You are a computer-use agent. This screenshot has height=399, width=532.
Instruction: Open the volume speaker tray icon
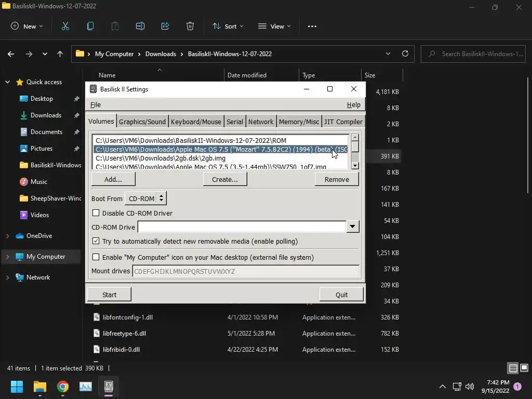coord(470,387)
